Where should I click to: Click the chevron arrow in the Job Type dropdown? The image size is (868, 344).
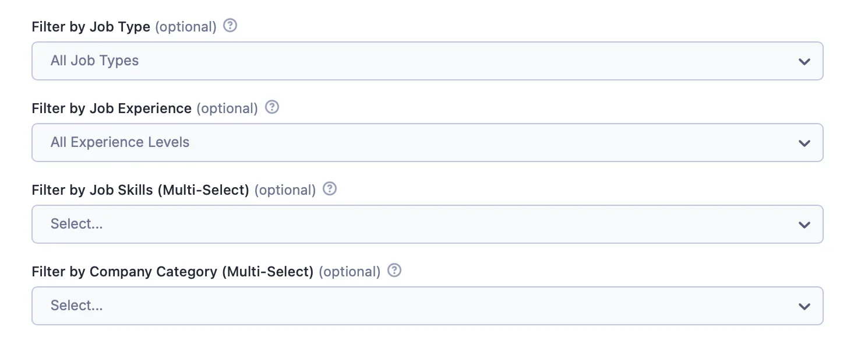coord(805,61)
